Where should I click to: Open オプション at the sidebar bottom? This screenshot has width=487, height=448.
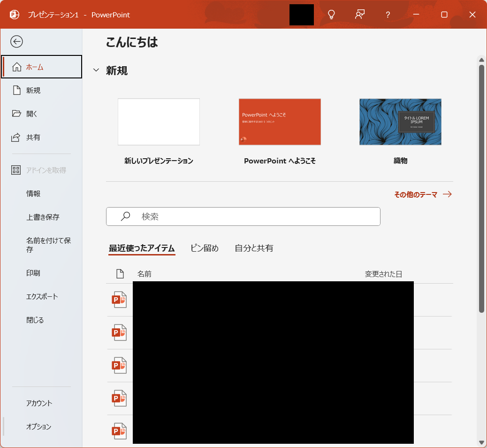[x=42, y=426]
